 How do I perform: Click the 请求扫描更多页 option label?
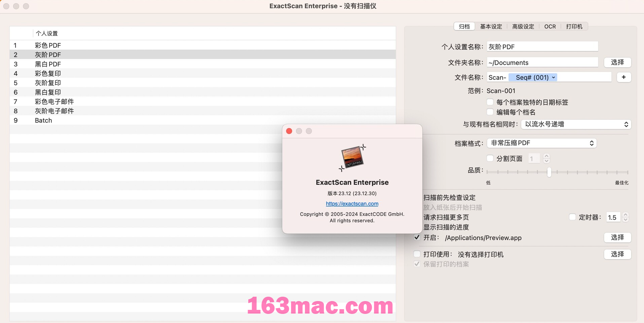446,217
